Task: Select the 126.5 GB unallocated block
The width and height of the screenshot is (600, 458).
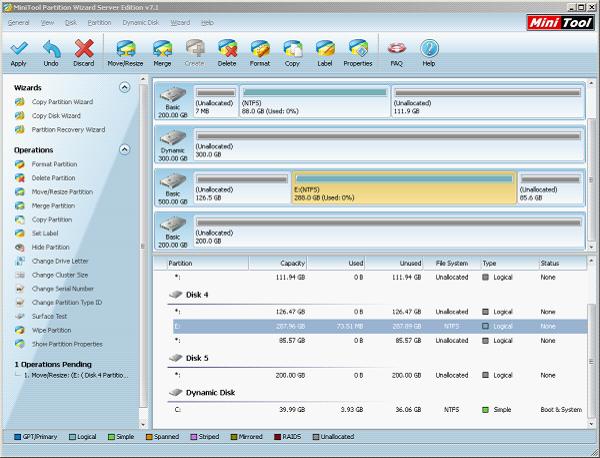Action: tap(242, 187)
